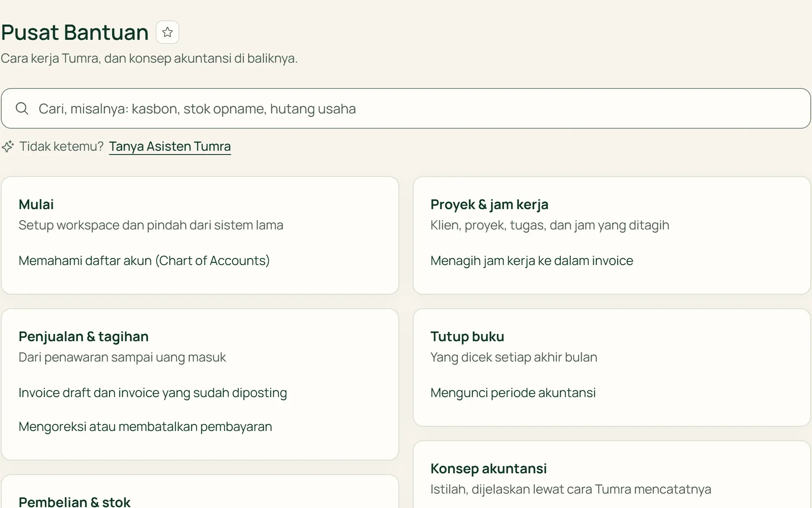Click the Pusat Bantuan page title
Image resolution: width=812 pixels, height=508 pixels.
74,32
